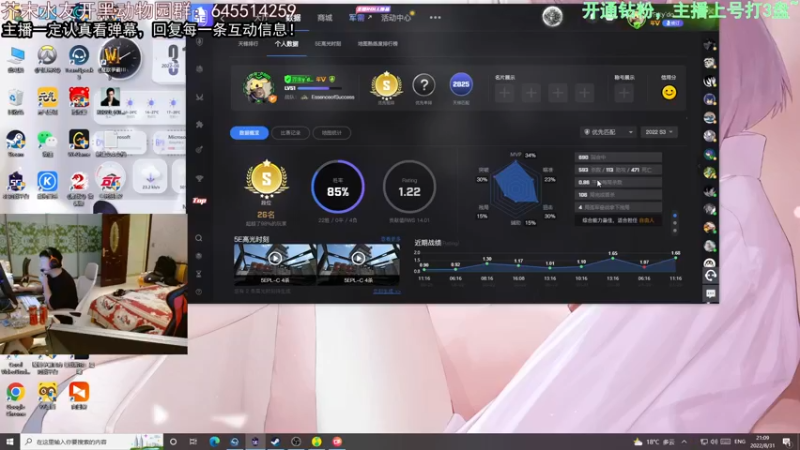
Task: Open the 军需 menu item
Action: click(x=357, y=18)
